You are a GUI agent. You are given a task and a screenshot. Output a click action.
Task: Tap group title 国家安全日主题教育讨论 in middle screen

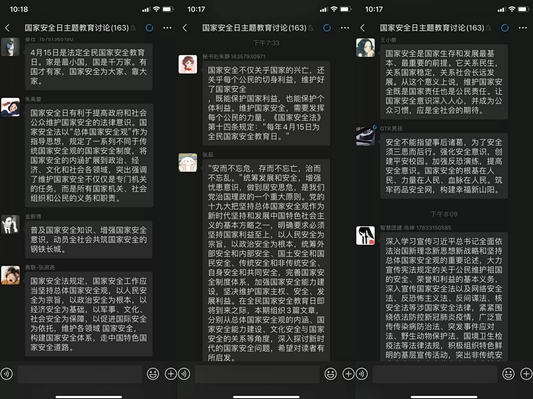coord(254,28)
